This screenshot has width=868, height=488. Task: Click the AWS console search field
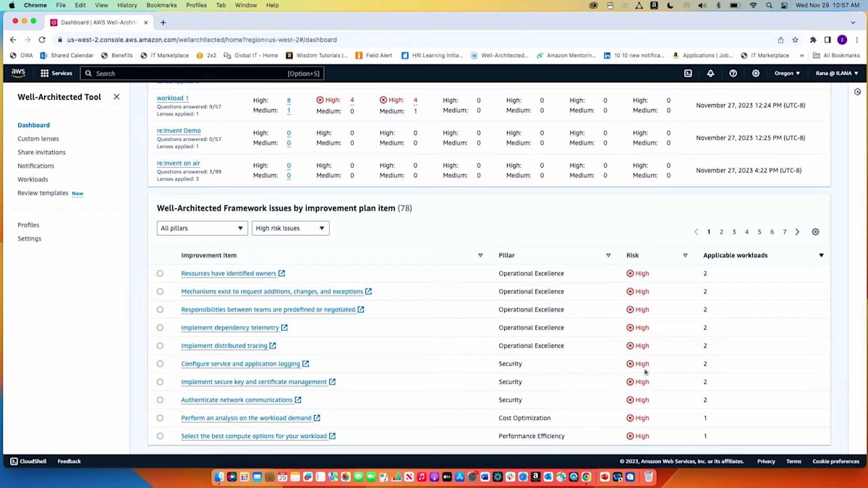coord(202,73)
